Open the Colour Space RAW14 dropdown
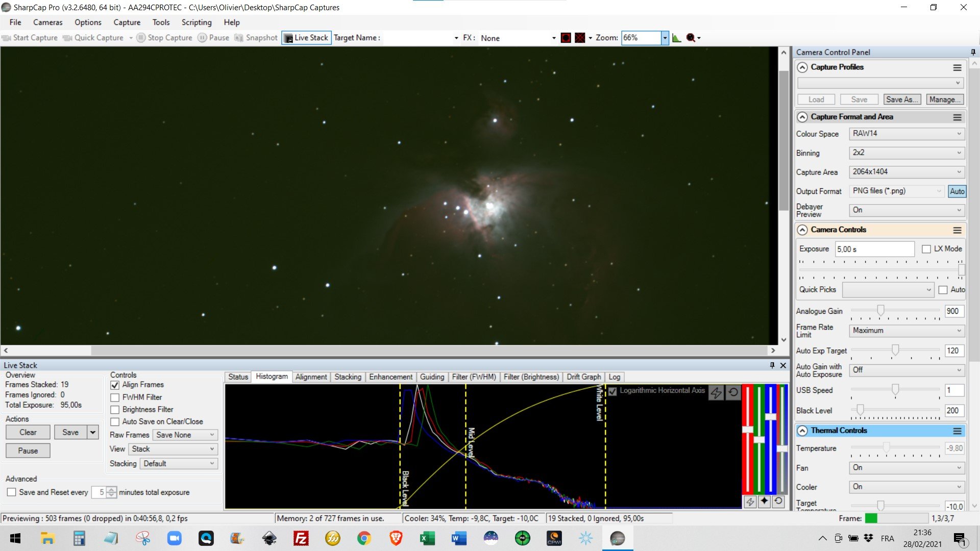Screen dimensions: 980x551 [x=906, y=134]
